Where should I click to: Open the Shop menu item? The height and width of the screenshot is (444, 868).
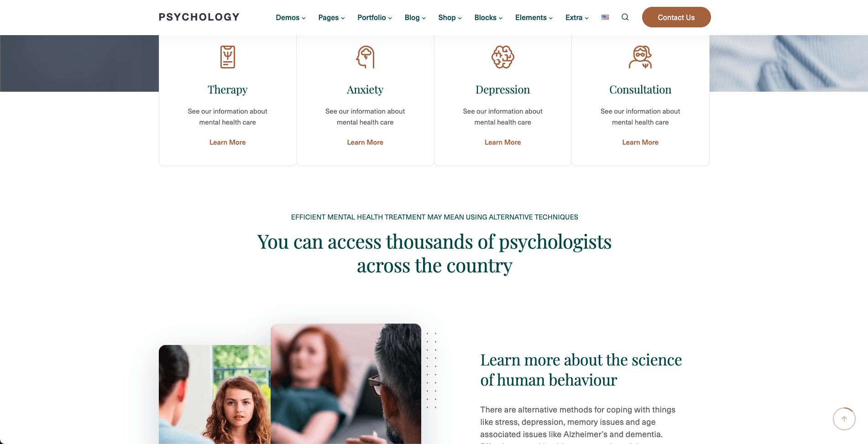[450, 17]
